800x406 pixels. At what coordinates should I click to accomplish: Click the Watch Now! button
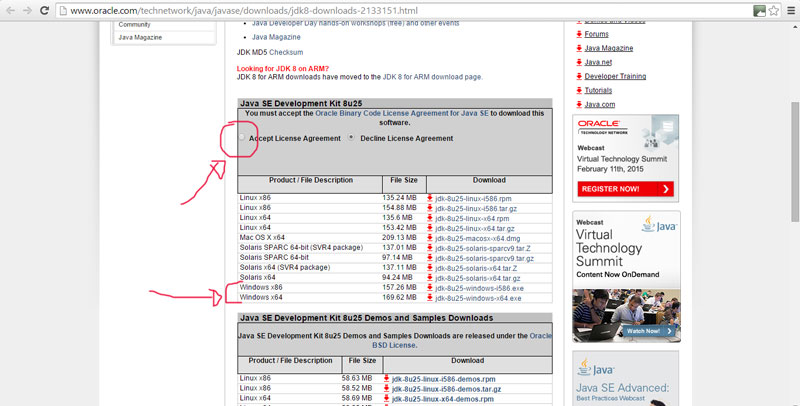click(648, 331)
